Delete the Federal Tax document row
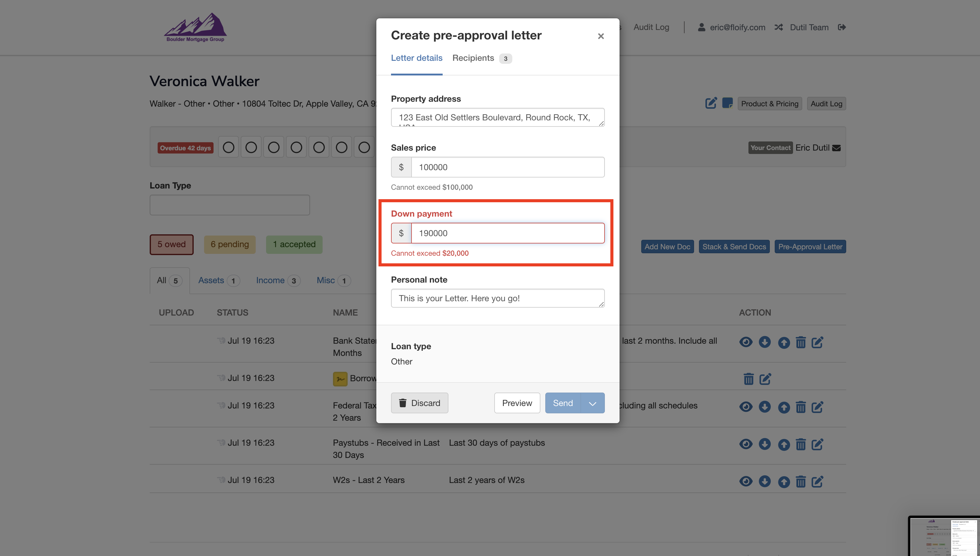This screenshot has height=556, width=980. click(x=801, y=407)
